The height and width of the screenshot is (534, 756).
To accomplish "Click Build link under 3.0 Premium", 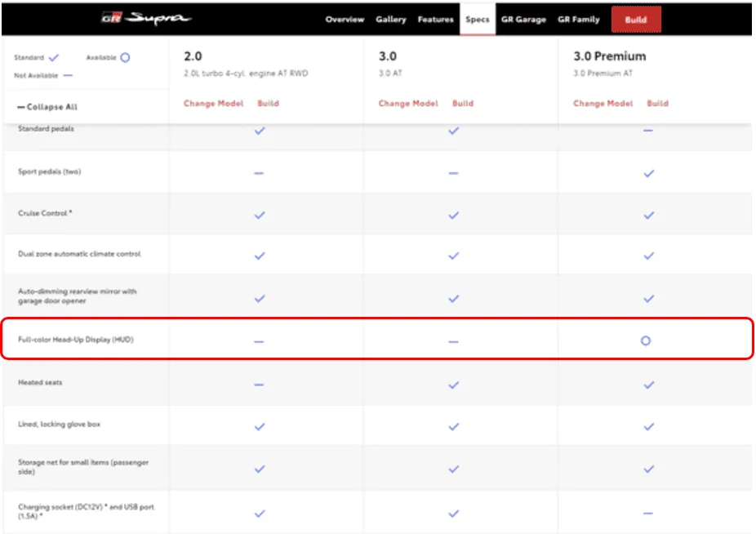I will click(658, 103).
